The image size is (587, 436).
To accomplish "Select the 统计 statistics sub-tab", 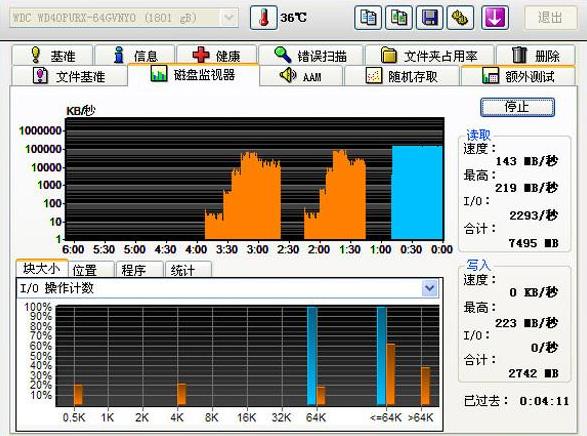I will pos(188,269).
